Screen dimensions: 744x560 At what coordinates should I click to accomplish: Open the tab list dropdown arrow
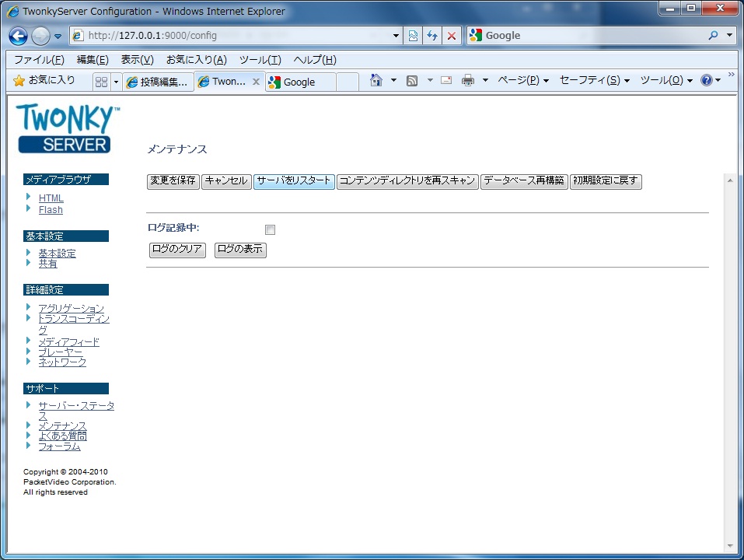click(x=116, y=82)
